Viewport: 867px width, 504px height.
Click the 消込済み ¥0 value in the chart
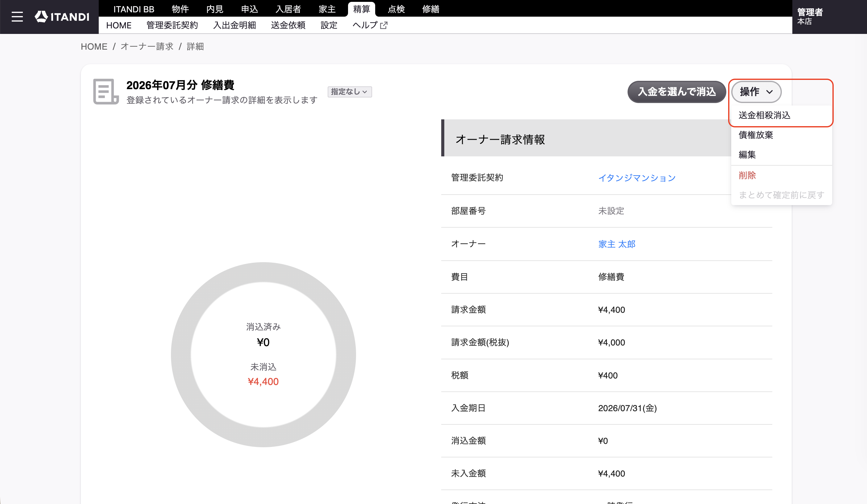click(x=263, y=342)
